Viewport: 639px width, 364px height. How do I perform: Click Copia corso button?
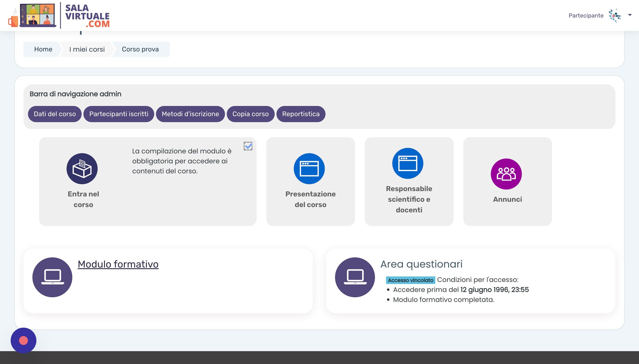pyautogui.click(x=250, y=114)
